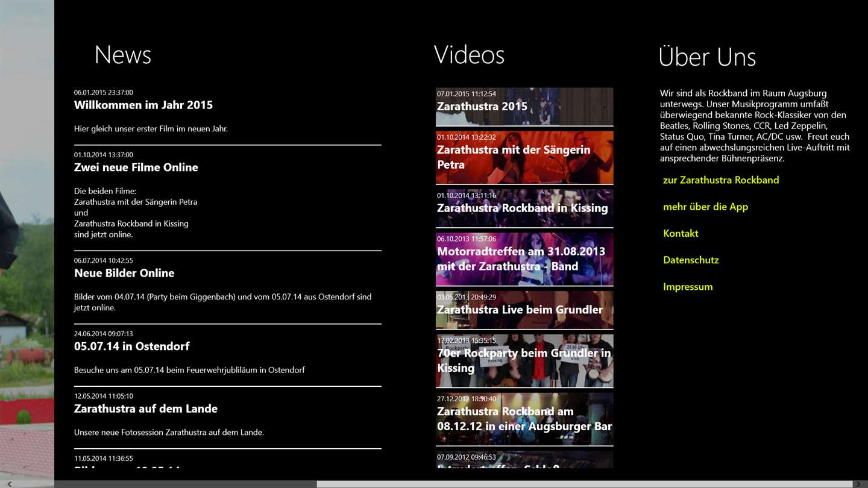Play the '70er Rockparty beim Grundler in Kissing' video
Viewport: 868px width, 488px height.
click(524, 361)
